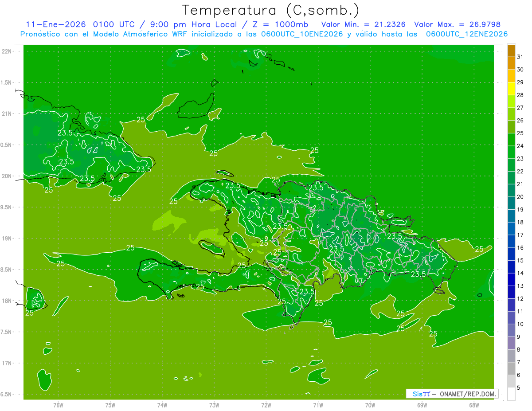Screen dimensions: 532x411
Task: Click legend value 30
Action: click(x=520, y=70)
